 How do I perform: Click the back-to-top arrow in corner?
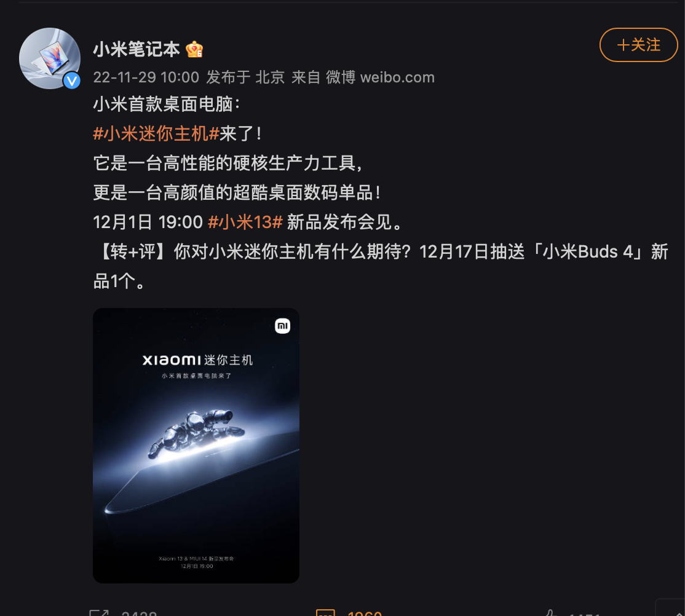[x=675, y=610]
